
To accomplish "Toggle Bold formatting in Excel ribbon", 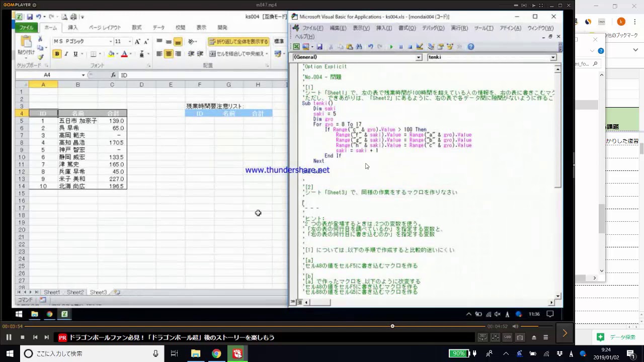I will coord(57,54).
